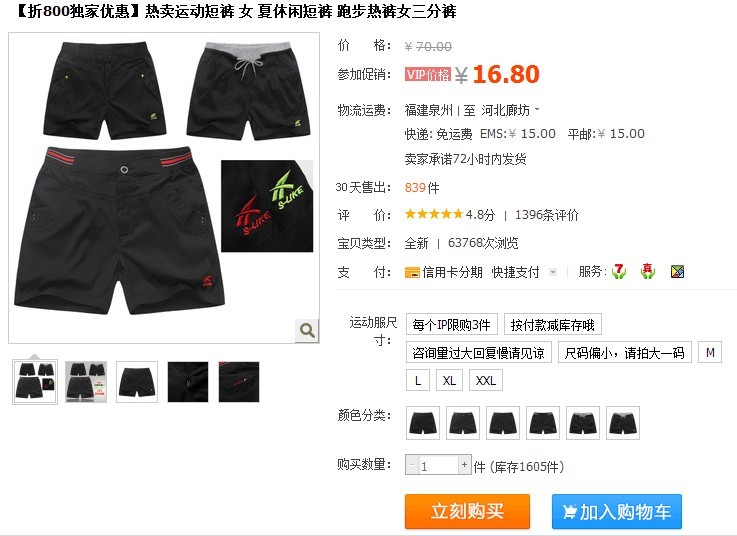
Task: Click the VIP价格 badge
Action: [x=428, y=74]
